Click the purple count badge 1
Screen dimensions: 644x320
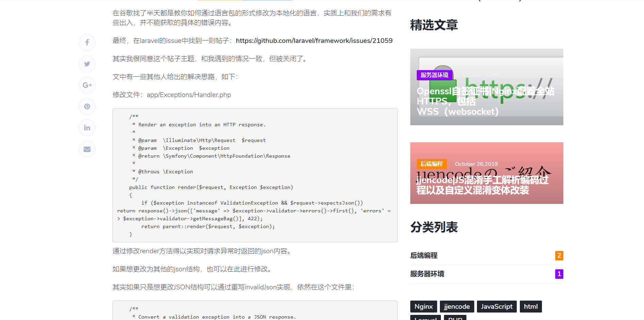[559, 274]
